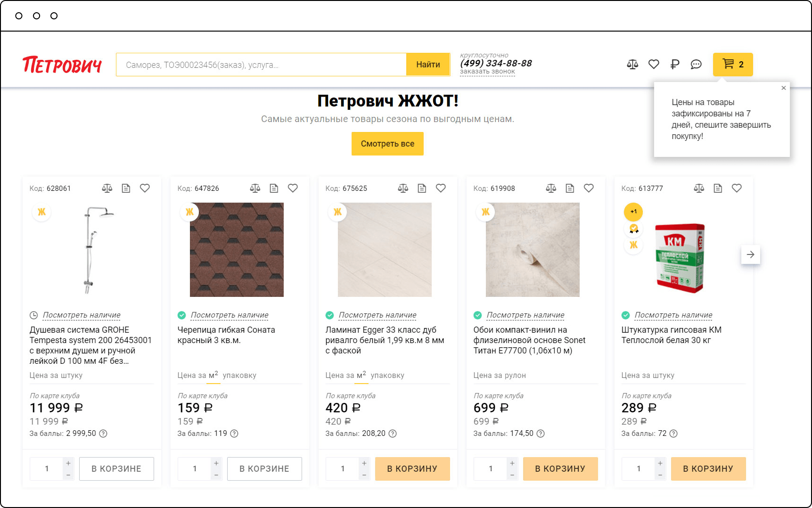Viewport: 812px width, 508px height.
Task: Click the Петрович logo
Action: (x=62, y=65)
